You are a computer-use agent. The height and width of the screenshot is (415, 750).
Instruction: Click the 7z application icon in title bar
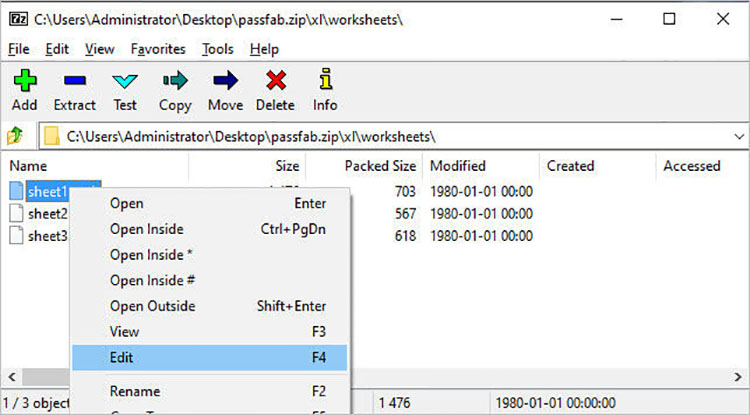coord(19,19)
